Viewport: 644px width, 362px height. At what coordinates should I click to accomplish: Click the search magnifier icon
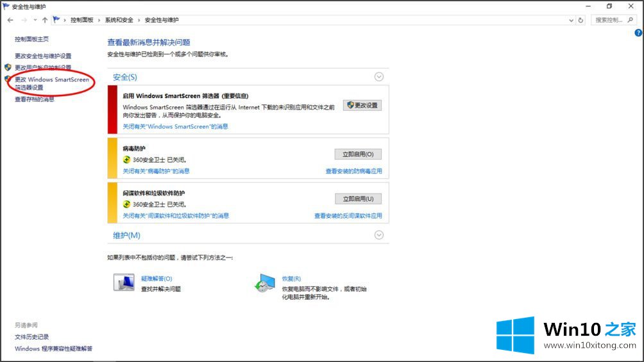[x=631, y=20]
